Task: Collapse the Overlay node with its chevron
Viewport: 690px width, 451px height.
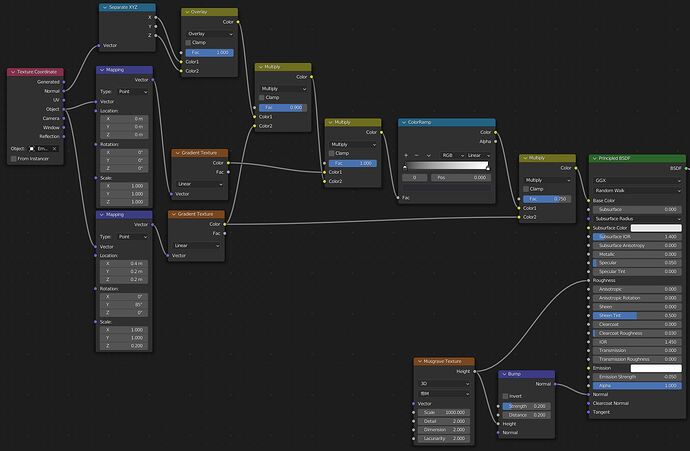Action: tap(187, 12)
